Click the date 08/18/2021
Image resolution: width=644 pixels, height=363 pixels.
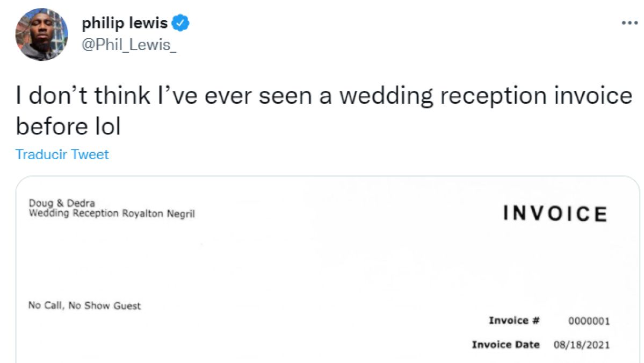tap(581, 345)
